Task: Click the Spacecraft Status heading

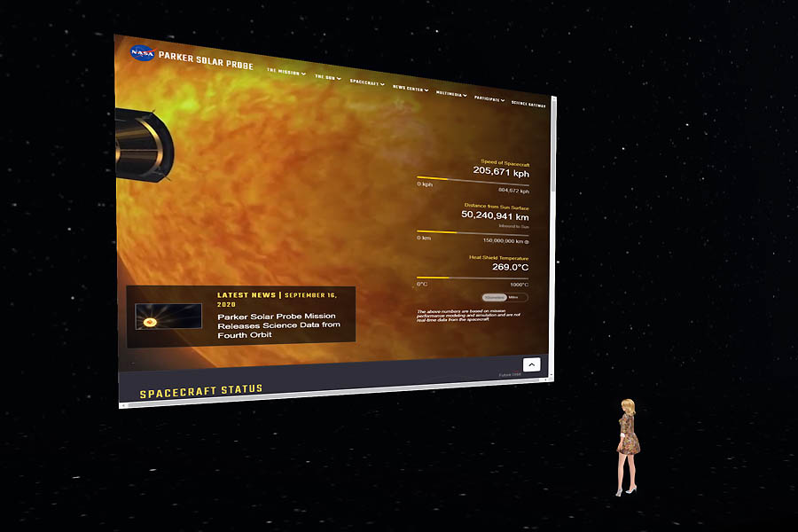Action: [x=201, y=392]
